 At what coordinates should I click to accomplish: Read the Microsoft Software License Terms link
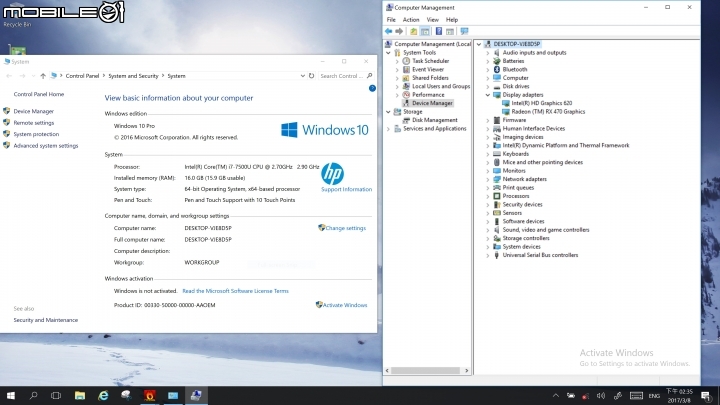(x=235, y=291)
